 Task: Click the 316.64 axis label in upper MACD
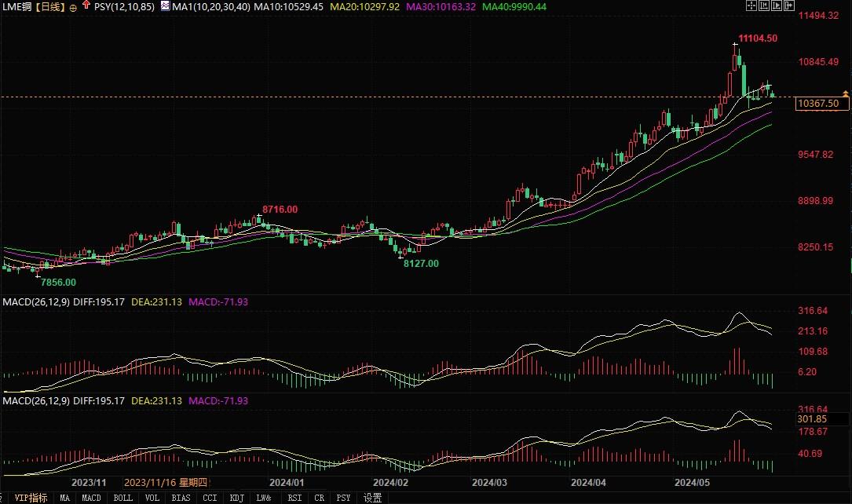(x=813, y=311)
